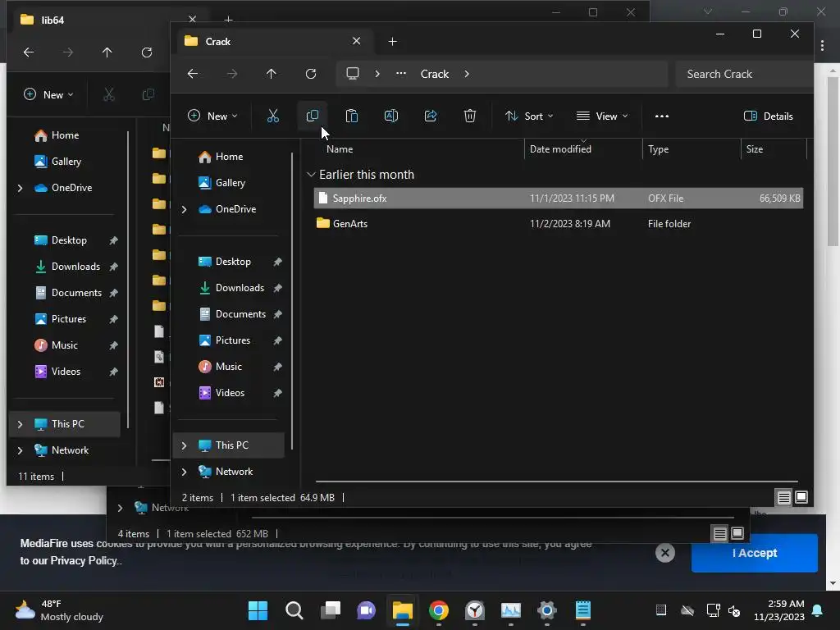840x630 pixels.
Task: Select the Sapphire.ofx file
Action: click(x=558, y=199)
